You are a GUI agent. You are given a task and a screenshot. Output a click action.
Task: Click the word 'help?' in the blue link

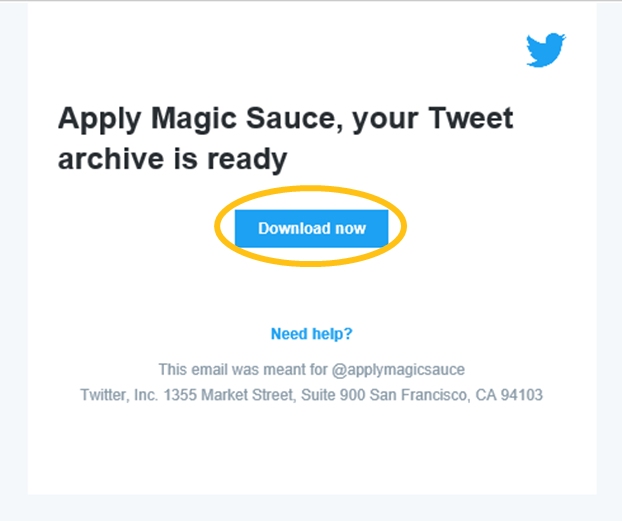tap(332, 334)
